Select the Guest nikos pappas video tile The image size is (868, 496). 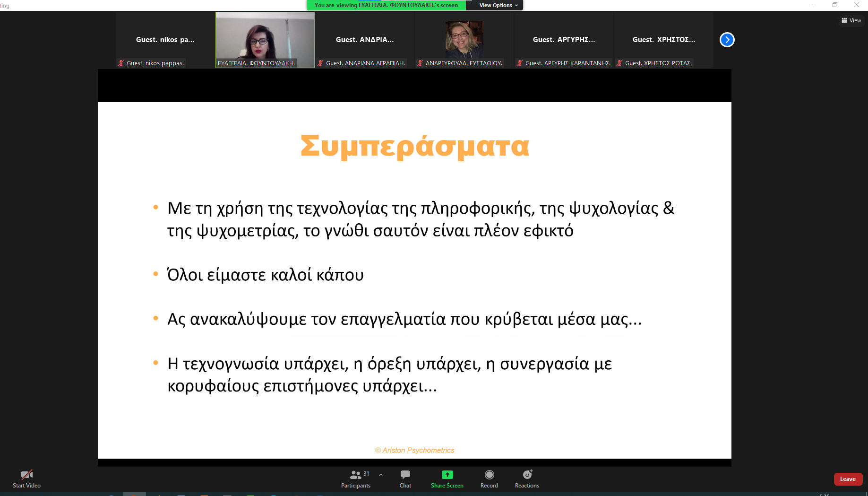pos(165,40)
